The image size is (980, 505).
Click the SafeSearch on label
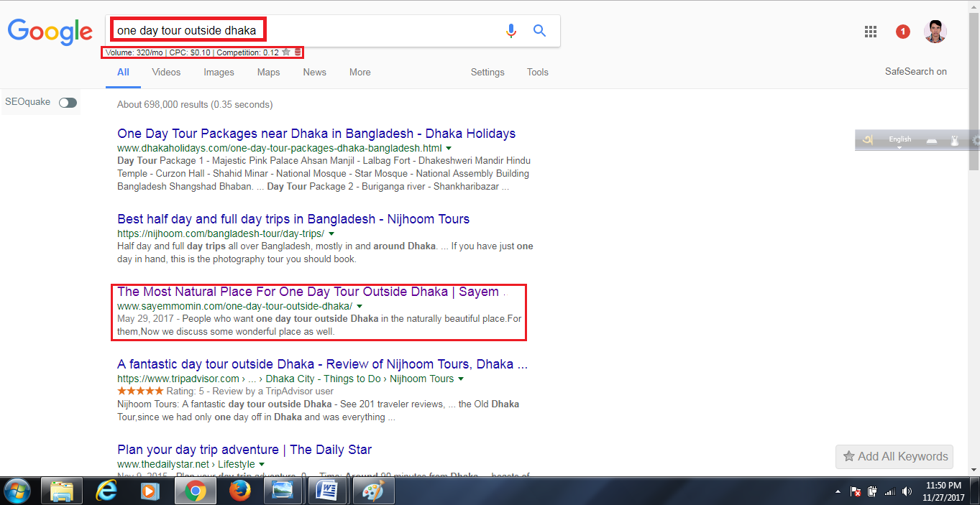(915, 71)
